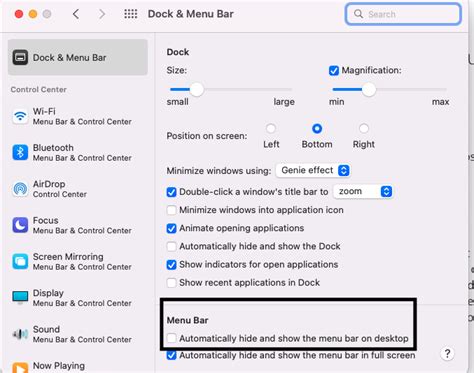The height and width of the screenshot is (373, 474).
Task: Select Now Playing sidebar entry
Action: coord(78,367)
